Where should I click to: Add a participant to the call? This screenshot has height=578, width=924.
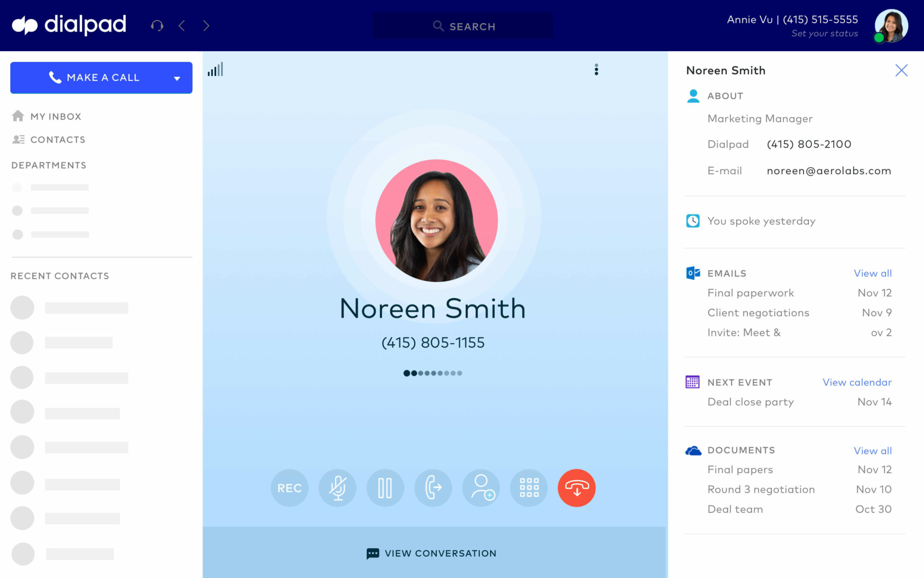point(481,488)
